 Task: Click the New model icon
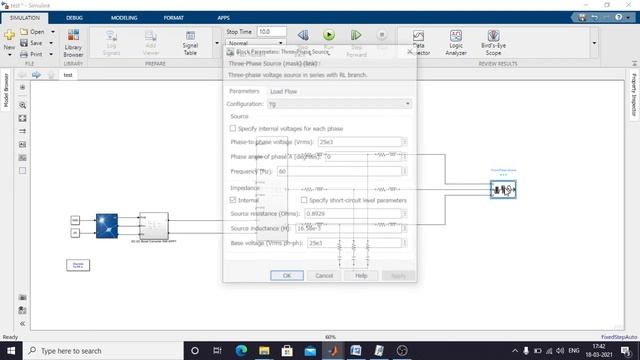pos(9,35)
